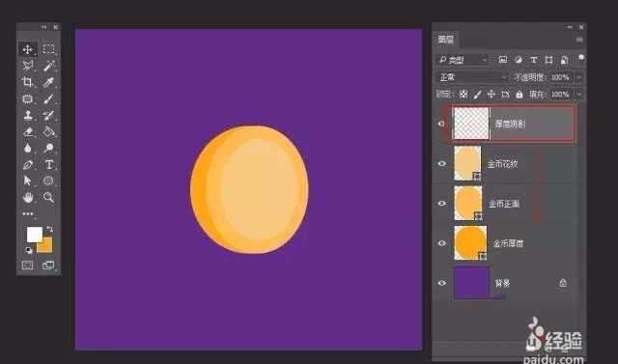This screenshot has width=618, height=364.
Task: Select the Horizontal Type tool
Action: point(49,164)
